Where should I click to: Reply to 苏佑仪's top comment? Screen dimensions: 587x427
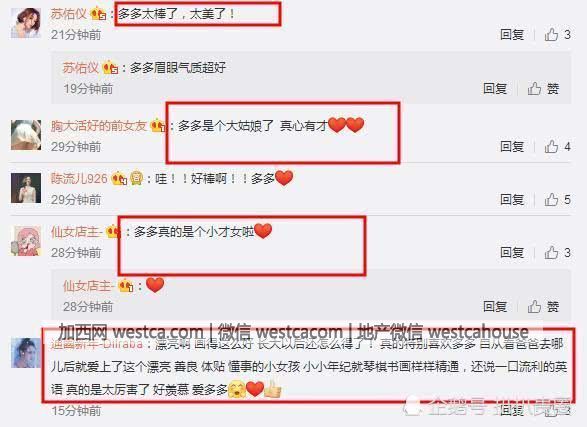[x=512, y=34]
